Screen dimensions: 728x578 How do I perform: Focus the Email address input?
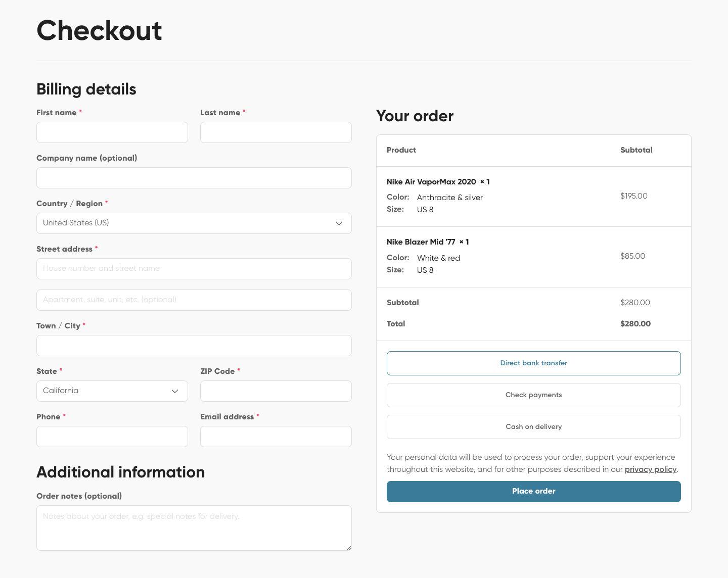point(276,437)
